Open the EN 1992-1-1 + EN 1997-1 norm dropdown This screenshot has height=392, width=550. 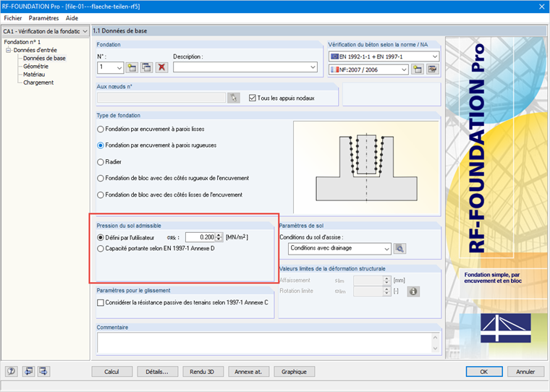pyautogui.click(x=435, y=56)
